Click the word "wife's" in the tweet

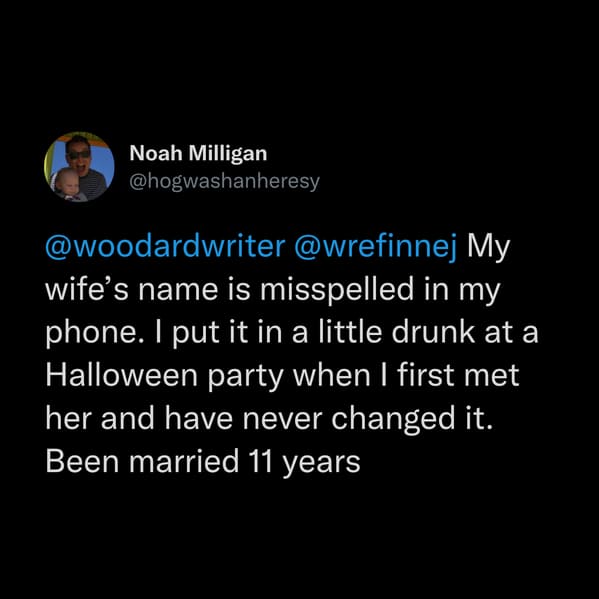pyautogui.click(x=87, y=289)
